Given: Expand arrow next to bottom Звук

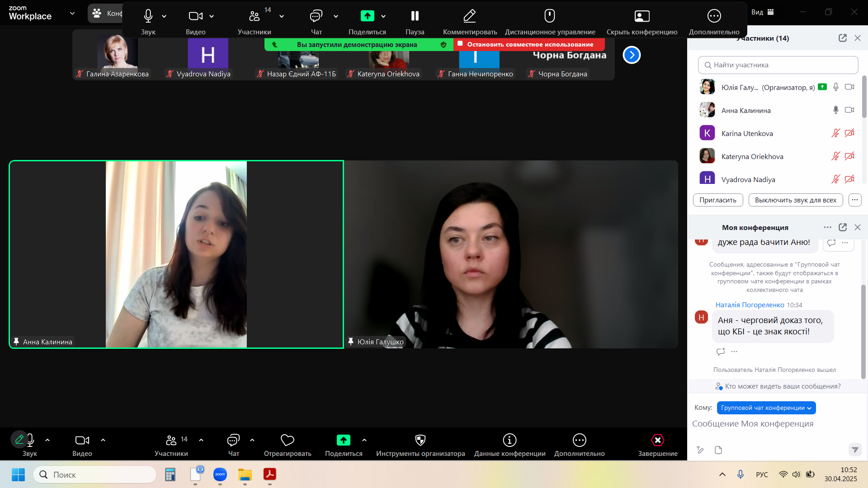Looking at the screenshot, I should [x=47, y=440].
